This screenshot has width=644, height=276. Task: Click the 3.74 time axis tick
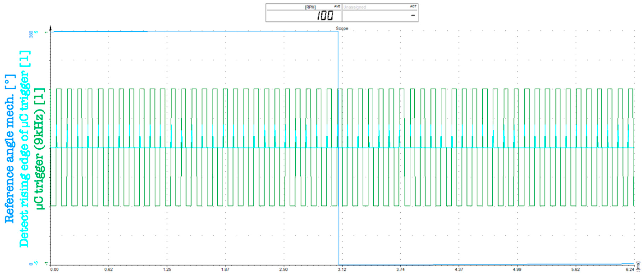(x=400, y=269)
